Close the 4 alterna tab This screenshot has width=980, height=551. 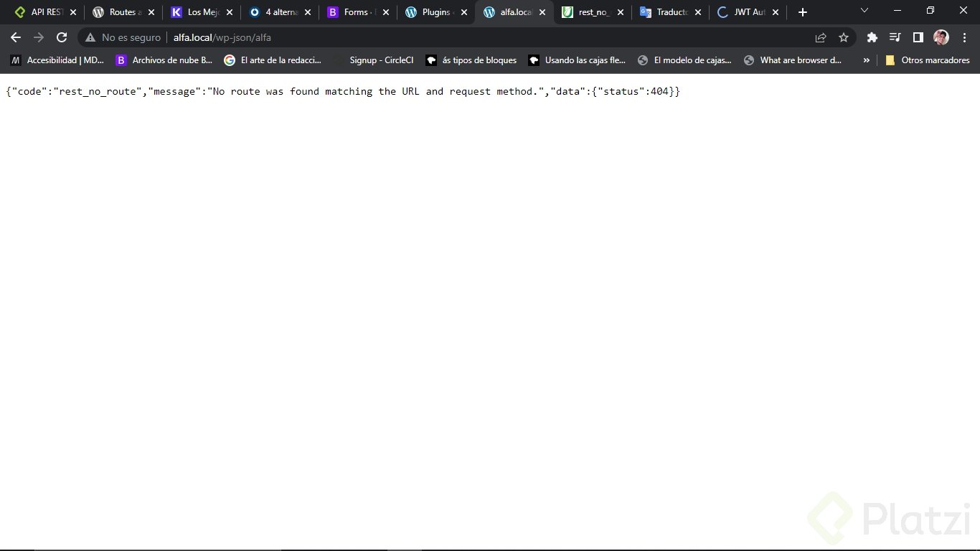click(x=308, y=12)
